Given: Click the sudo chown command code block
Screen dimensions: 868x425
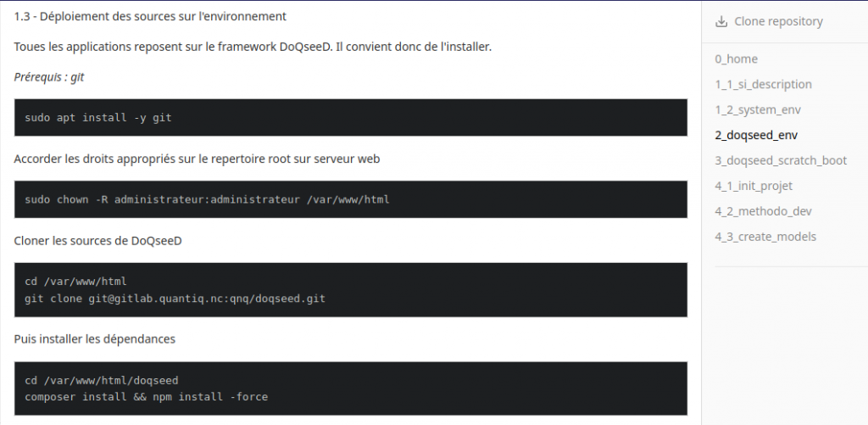Looking at the screenshot, I should click(350, 199).
